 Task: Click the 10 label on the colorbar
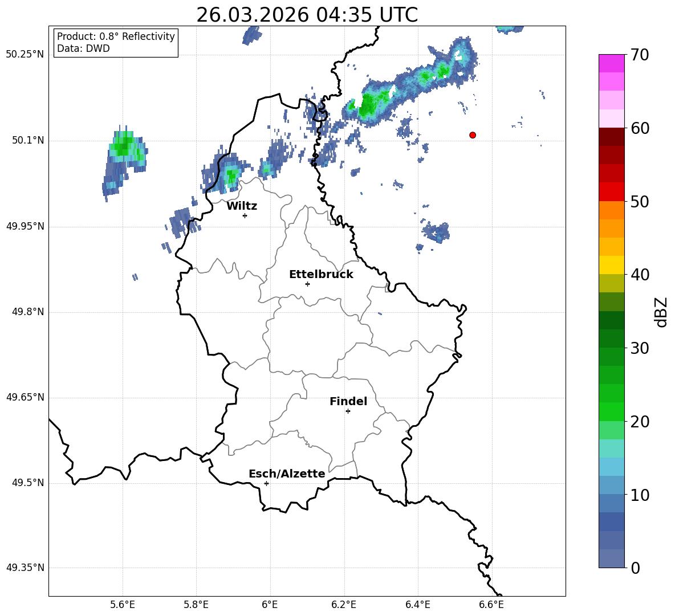click(x=640, y=495)
